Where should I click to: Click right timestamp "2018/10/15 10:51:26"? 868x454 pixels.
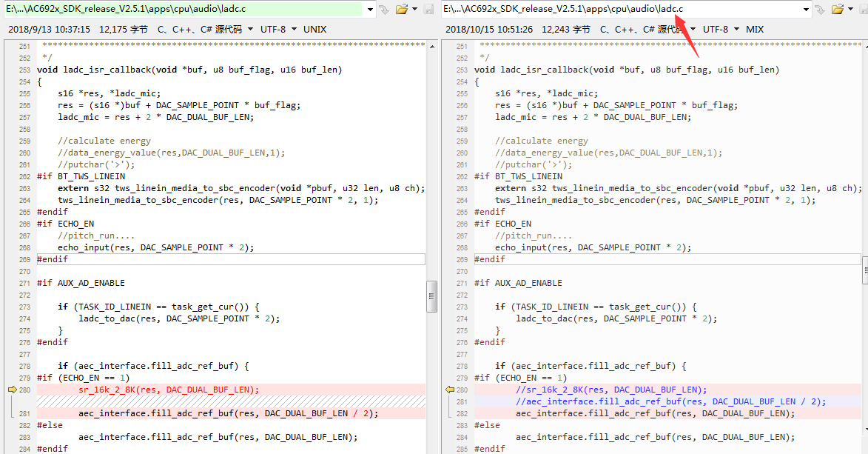click(x=489, y=30)
